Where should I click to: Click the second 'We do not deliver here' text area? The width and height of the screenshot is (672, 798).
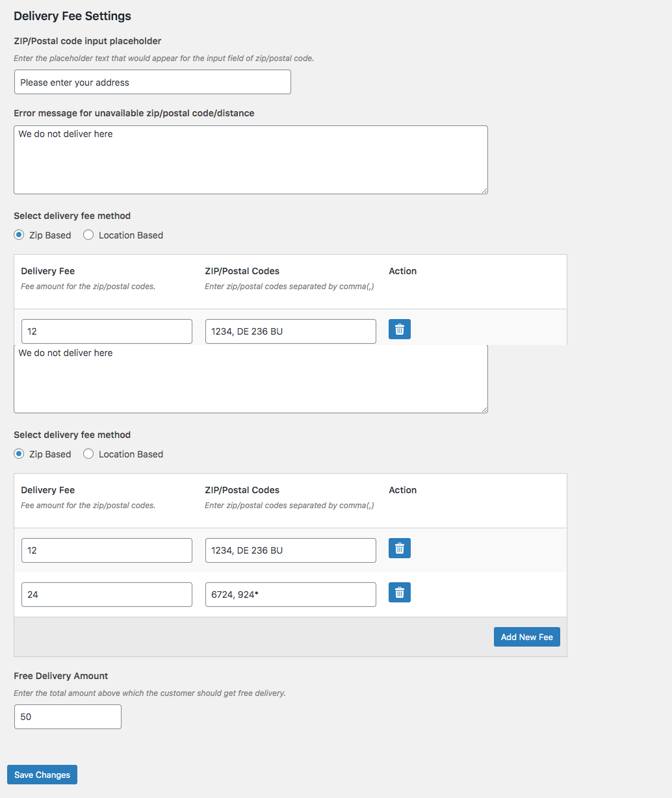250,380
